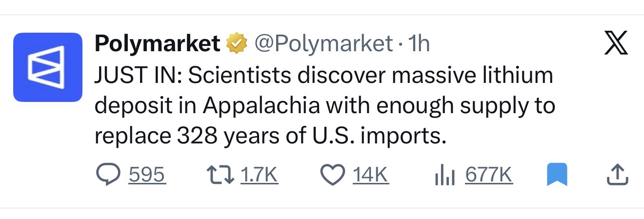The height and width of the screenshot is (219, 644).
Task: Click the 1.7K reposts count
Action: [259, 175]
